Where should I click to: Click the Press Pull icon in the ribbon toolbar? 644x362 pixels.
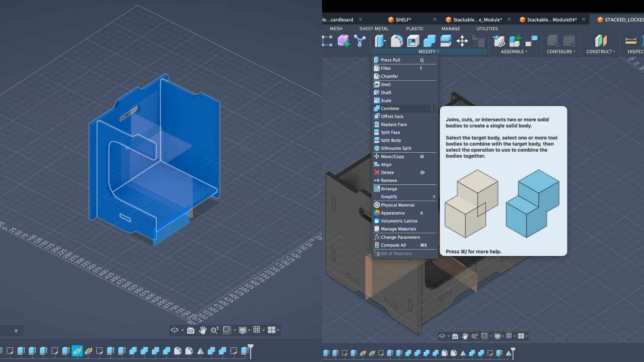pyautogui.click(x=380, y=41)
